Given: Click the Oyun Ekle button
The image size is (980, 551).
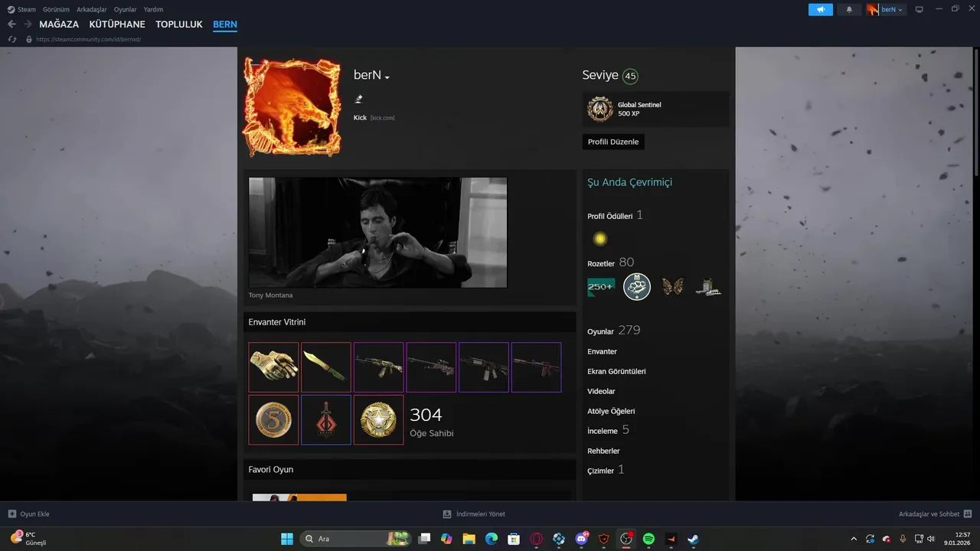Looking at the screenshot, I should (x=29, y=514).
